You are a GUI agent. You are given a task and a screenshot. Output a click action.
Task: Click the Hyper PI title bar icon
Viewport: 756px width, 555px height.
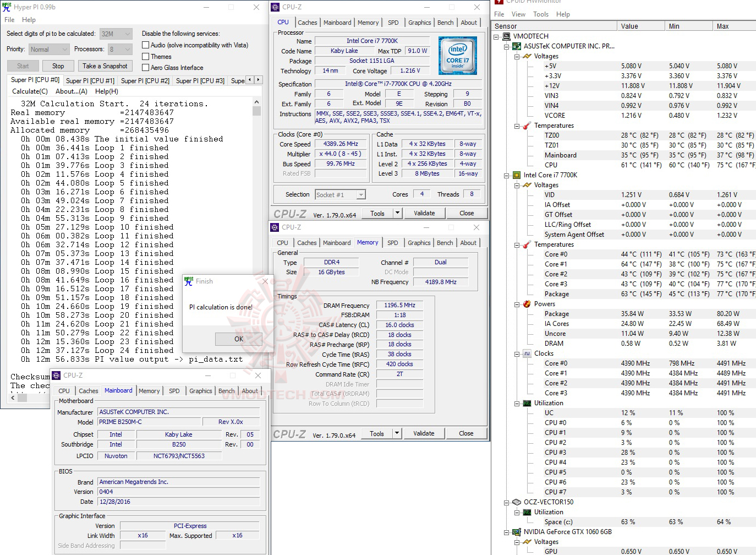7,7
